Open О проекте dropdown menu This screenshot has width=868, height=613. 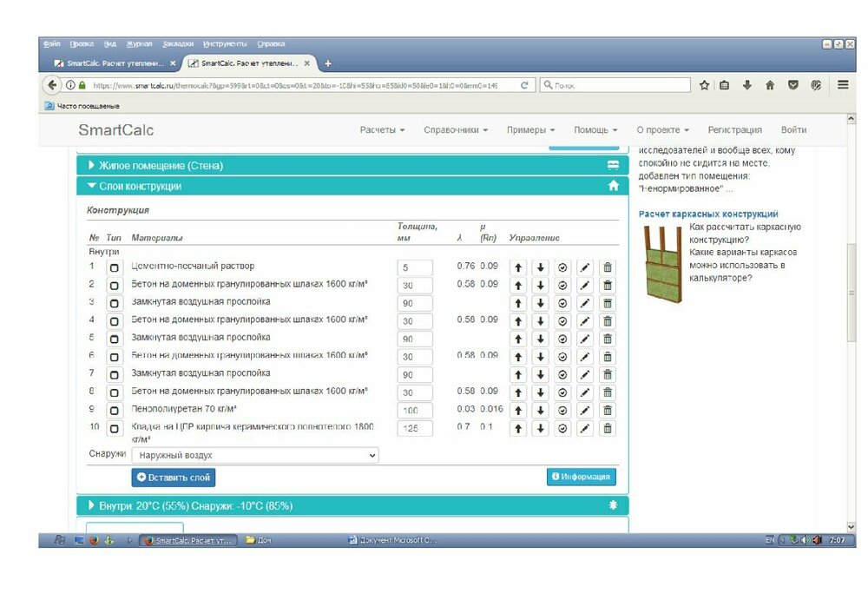coord(662,129)
